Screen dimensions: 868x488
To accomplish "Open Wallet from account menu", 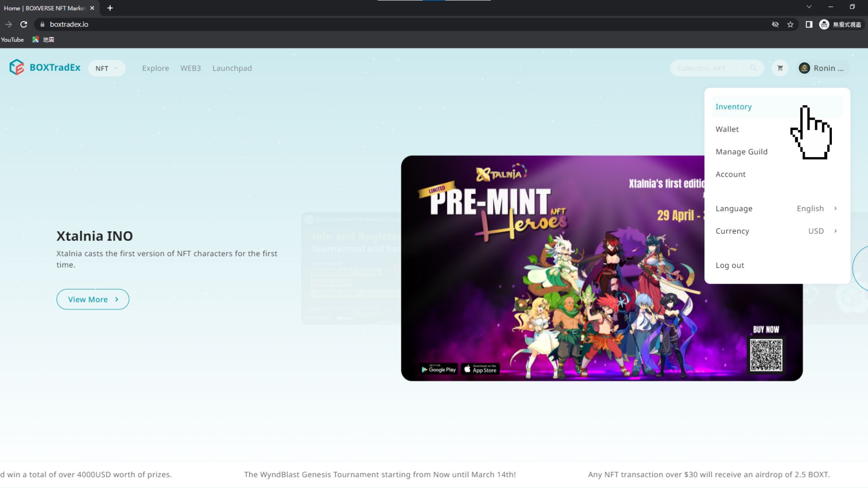I will click(x=727, y=129).
